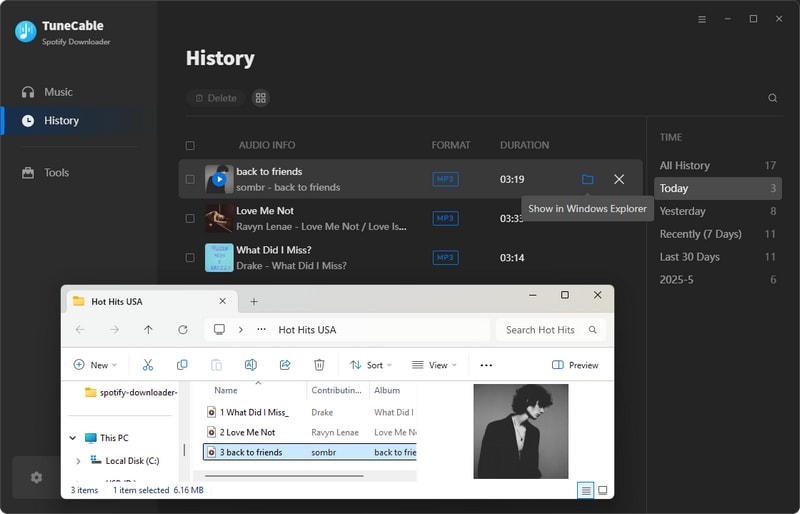800x514 pixels.
Task: Toggle the Preview pane button
Action: [575, 365]
